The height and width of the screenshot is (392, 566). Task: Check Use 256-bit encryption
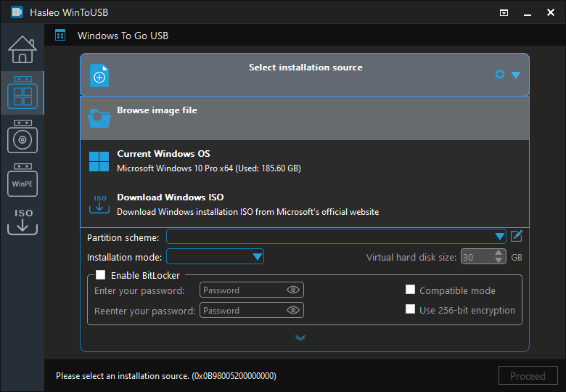[x=410, y=309]
